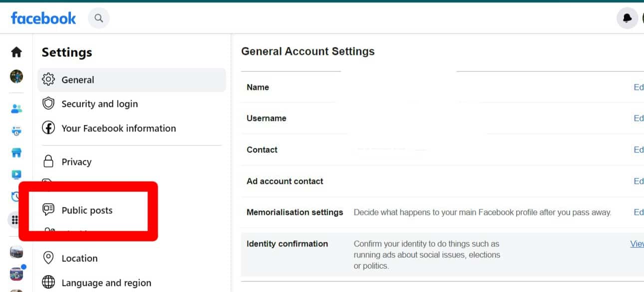Edit the Username row
Image resolution: width=644 pixels, height=292 pixels.
(x=639, y=118)
